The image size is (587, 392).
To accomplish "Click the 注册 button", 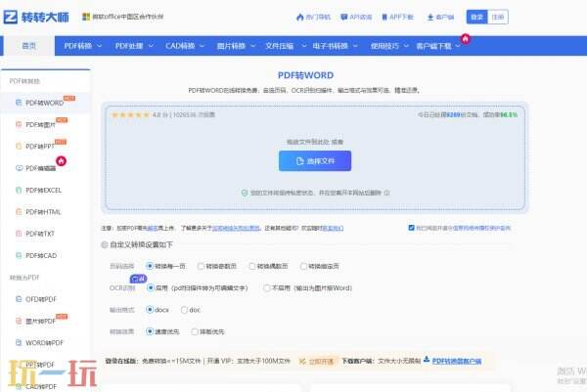I will tap(498, 17).
